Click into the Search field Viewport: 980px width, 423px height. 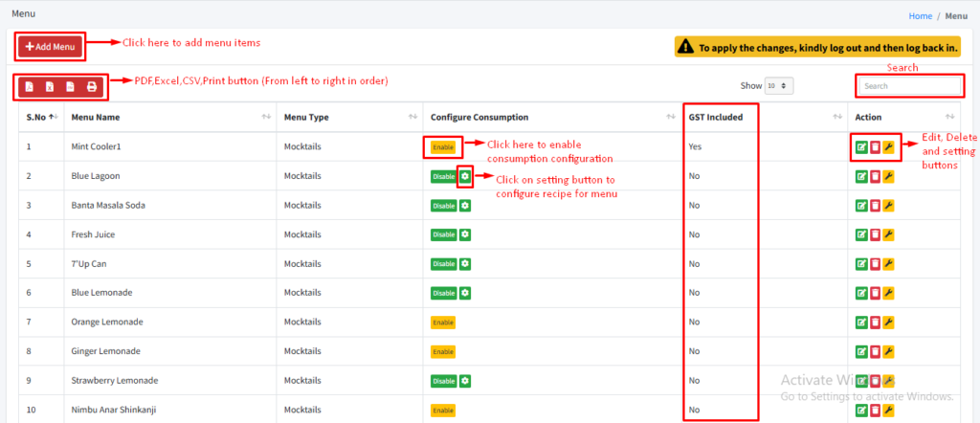click(909, 86)
